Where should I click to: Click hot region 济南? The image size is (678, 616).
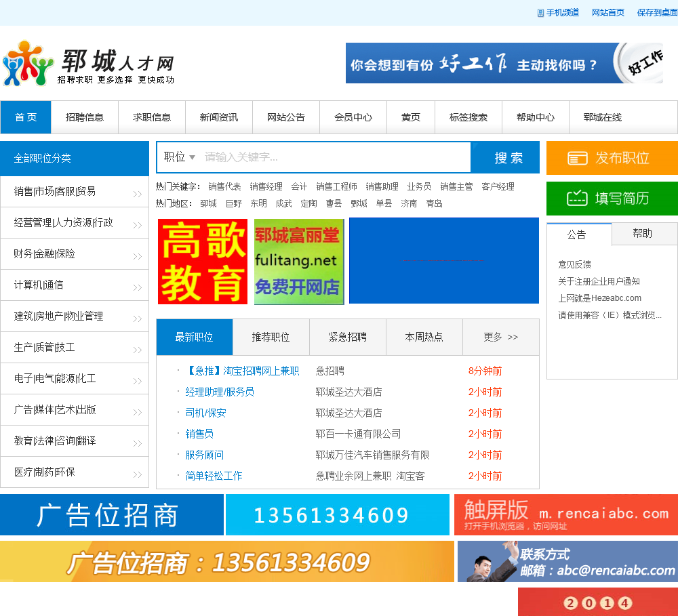click(x=409, y=203)
